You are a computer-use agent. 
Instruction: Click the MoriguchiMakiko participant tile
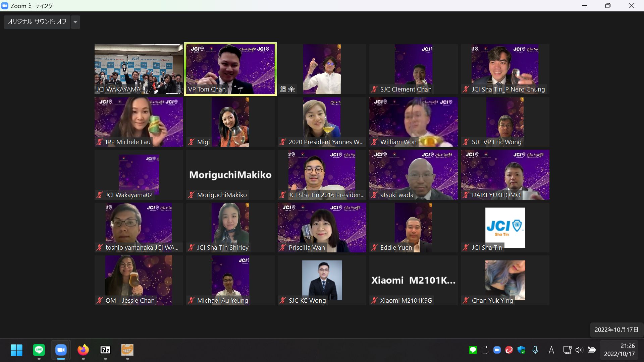(230, 174)
